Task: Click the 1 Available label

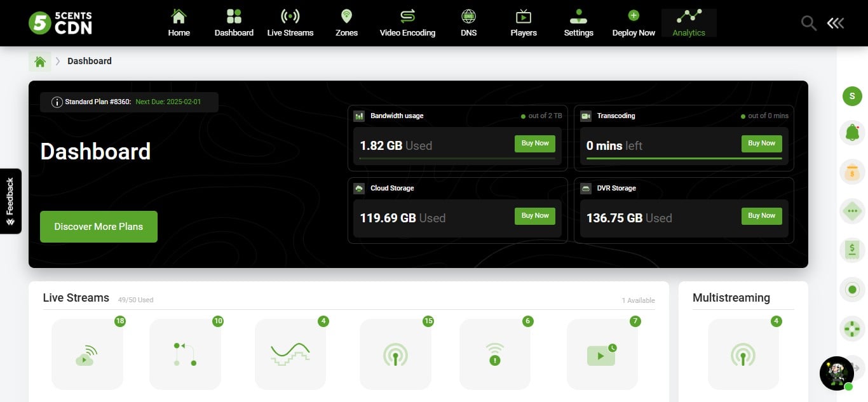Action: 638,300
